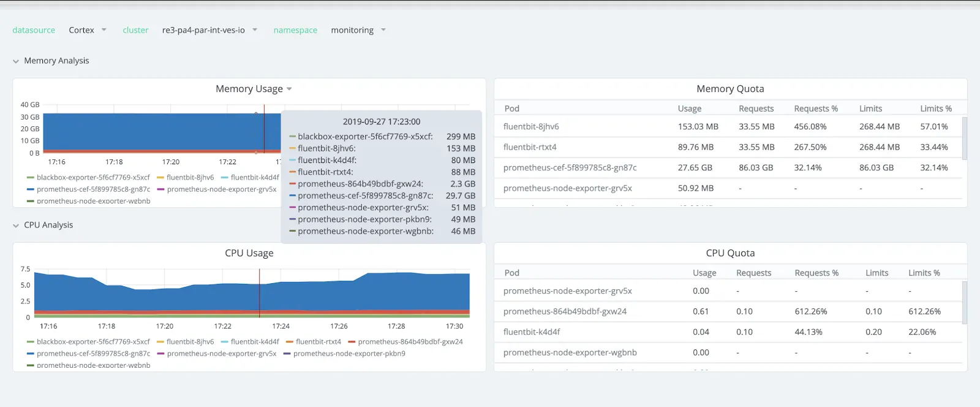Open the datasource Cortex dropdown
980x407 pixels.
point(88,30)
